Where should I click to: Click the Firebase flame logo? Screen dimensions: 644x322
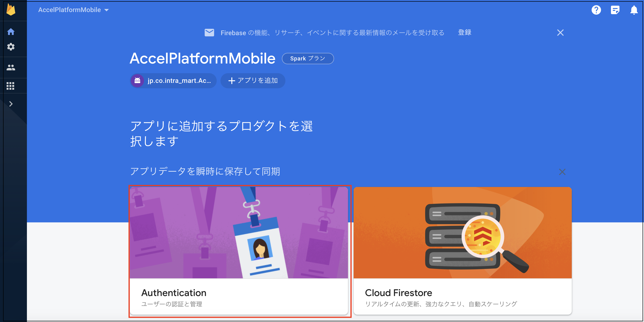[x=11, y=10]
